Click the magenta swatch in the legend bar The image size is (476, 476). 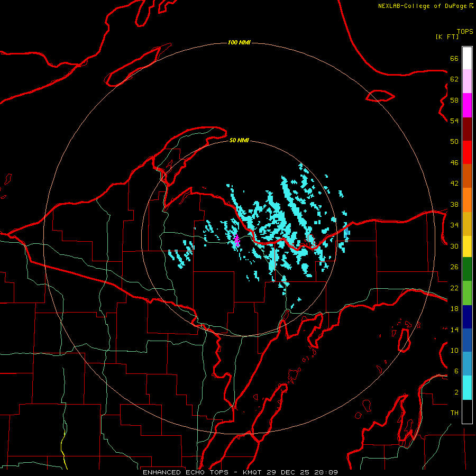(467, 105)
